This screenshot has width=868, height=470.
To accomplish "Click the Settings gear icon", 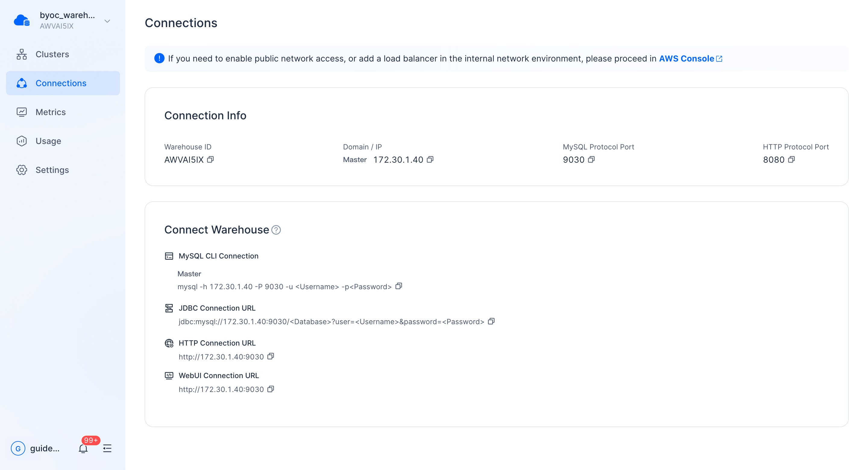I will (x=22, y=170).
